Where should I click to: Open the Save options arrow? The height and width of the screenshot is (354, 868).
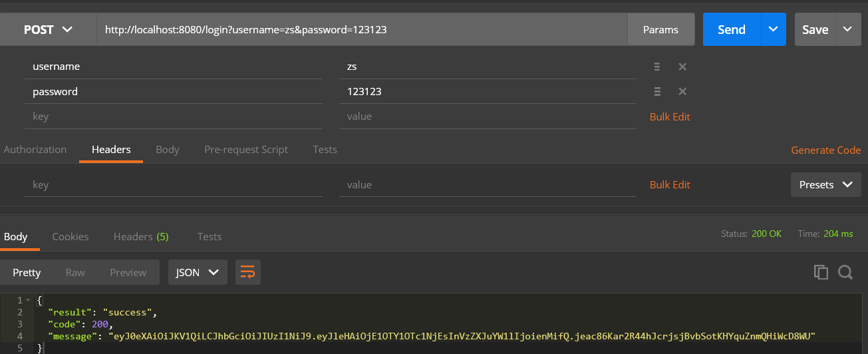click(847, 29)
